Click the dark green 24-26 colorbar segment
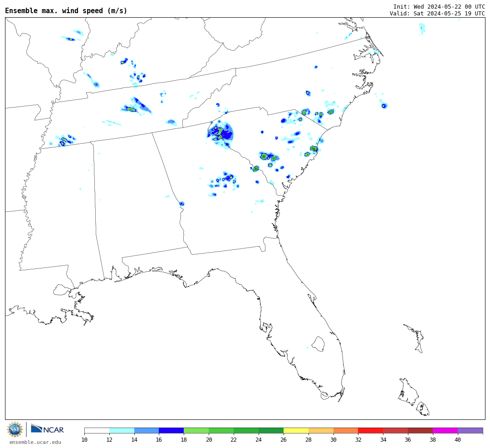Image resolution: width=490 pixels, height=448 pixels. point(271,430)
